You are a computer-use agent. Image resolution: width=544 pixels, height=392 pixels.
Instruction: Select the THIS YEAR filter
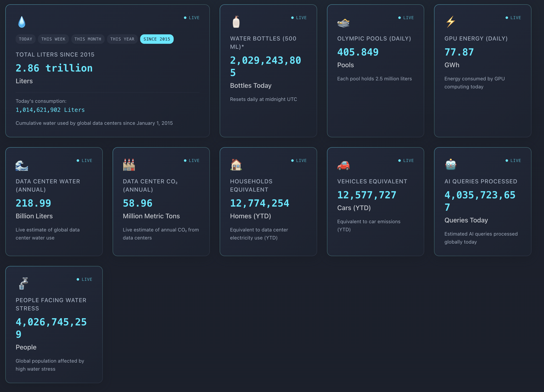pos(122,39)
